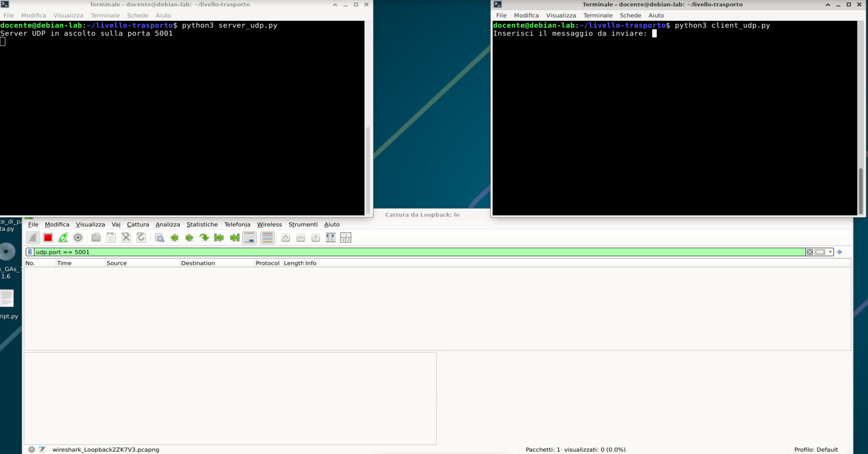Click the resize columns to content icon

coord(331,238)
